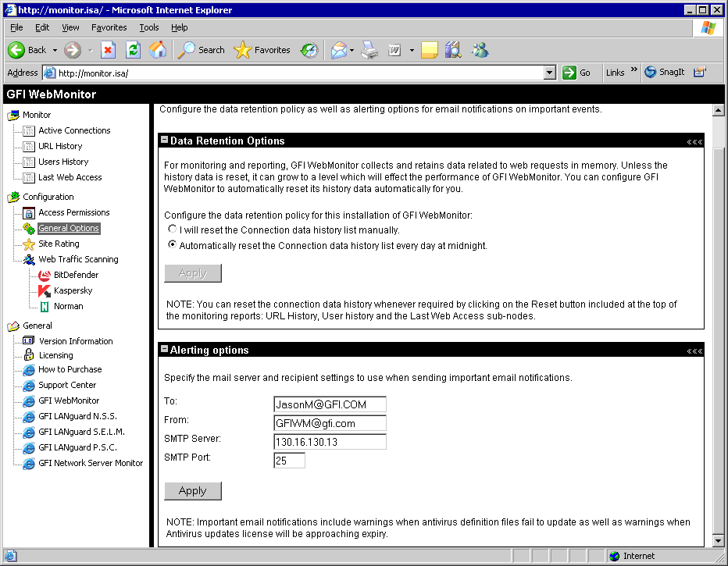Screen dimensions: 728x566
Task: Click the greyed Apply under Data Retention
Action: click(x=193, y=273)
